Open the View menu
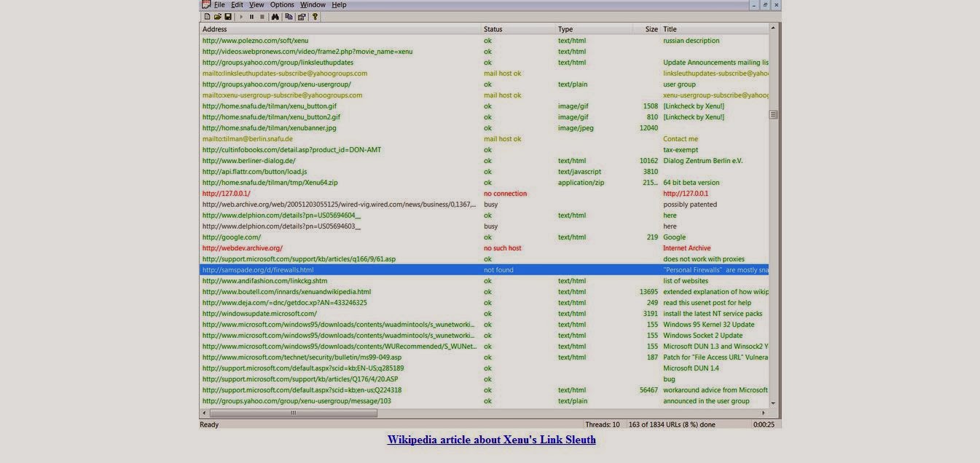The width and height of the screenshot is (980, 463). coord(256,4)
